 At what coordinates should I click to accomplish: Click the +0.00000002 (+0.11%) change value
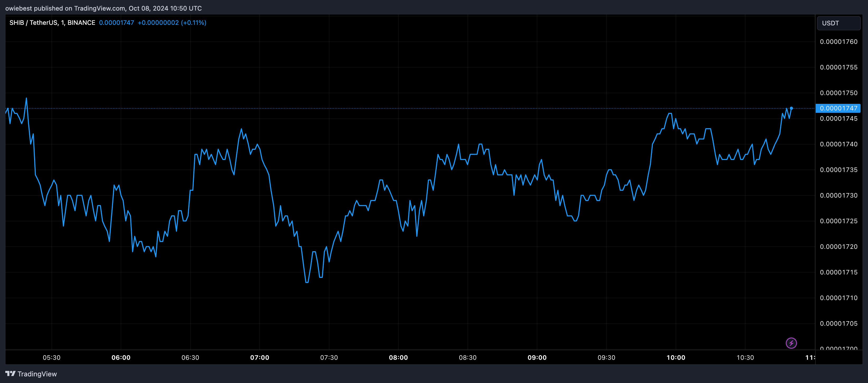coord(172,22)
